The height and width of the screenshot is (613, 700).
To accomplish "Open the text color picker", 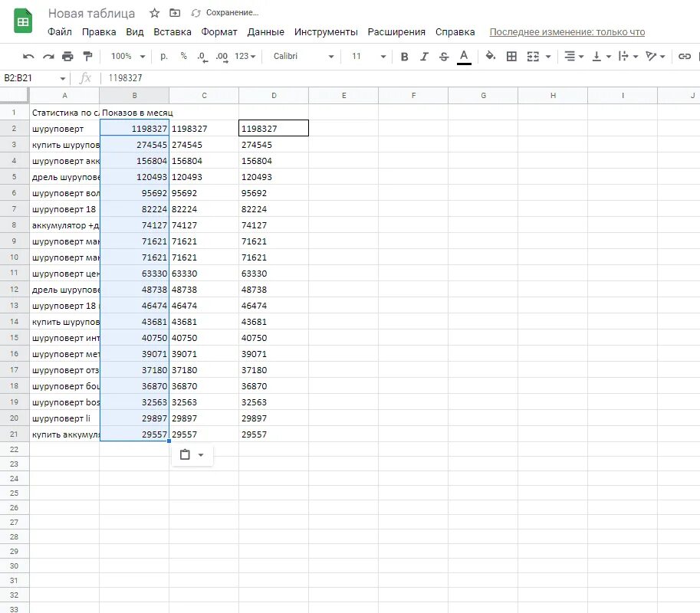I will pyautogui.click(x=463, y=56).
